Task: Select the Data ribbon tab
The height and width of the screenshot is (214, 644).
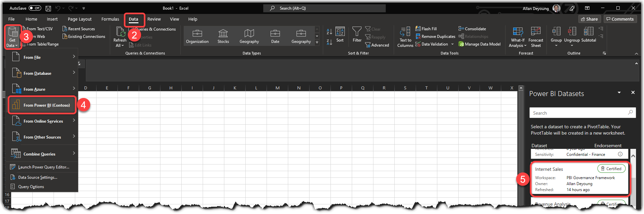Action: coord(133,19)
